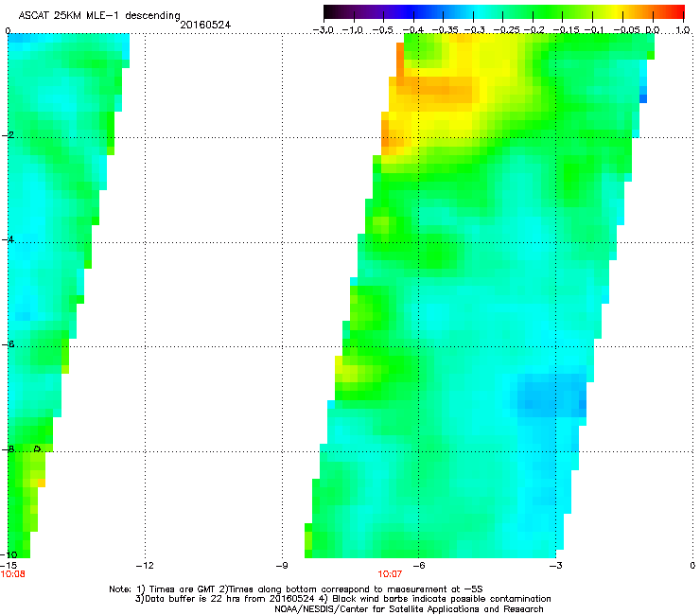Click the black end of the color bar

(329, 11)
